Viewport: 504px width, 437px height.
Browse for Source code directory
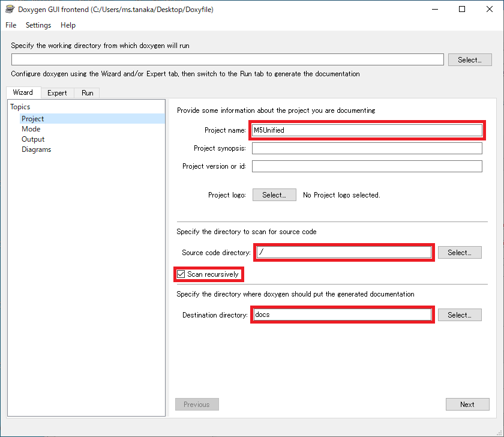click(x=460, y=253)
